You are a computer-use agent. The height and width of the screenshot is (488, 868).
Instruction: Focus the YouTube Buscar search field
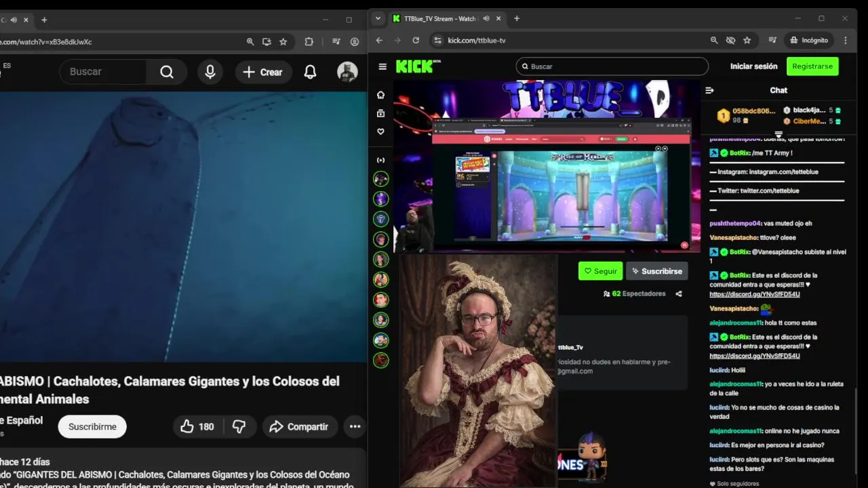tap(103, 72)
